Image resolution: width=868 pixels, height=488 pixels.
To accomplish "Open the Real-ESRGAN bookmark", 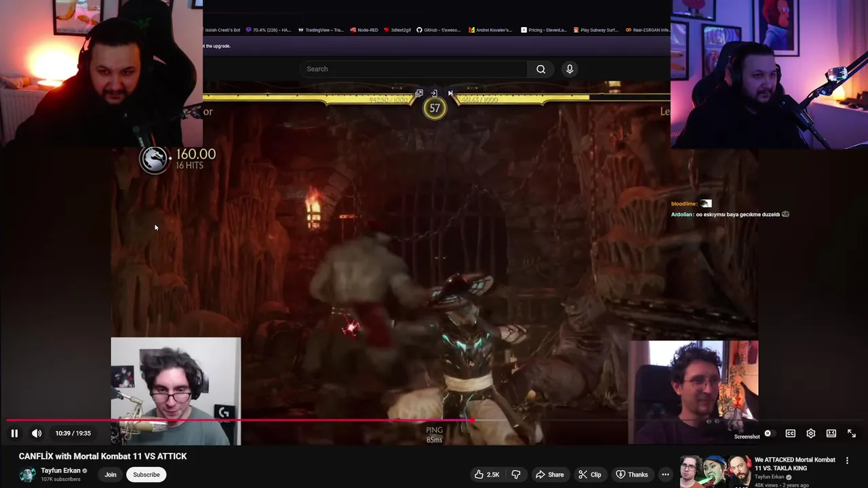I will (x=648, y=30).
